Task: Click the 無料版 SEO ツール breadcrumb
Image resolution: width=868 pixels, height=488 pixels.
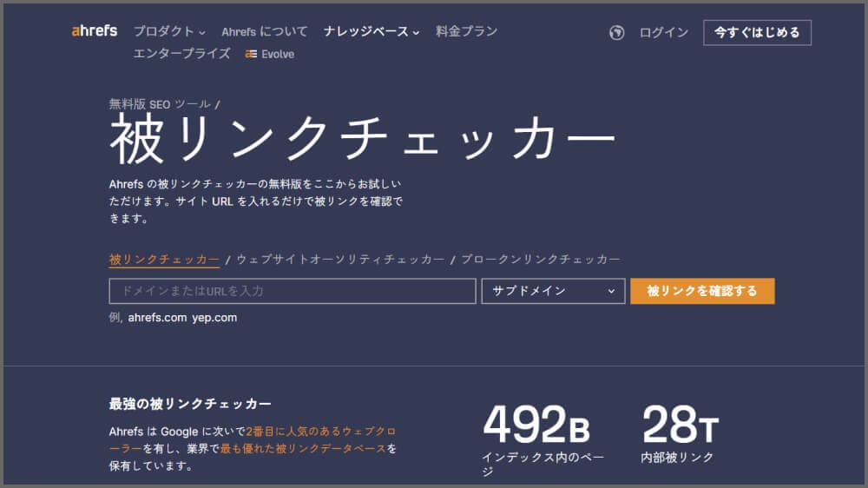Action: (x=160, y=104)
